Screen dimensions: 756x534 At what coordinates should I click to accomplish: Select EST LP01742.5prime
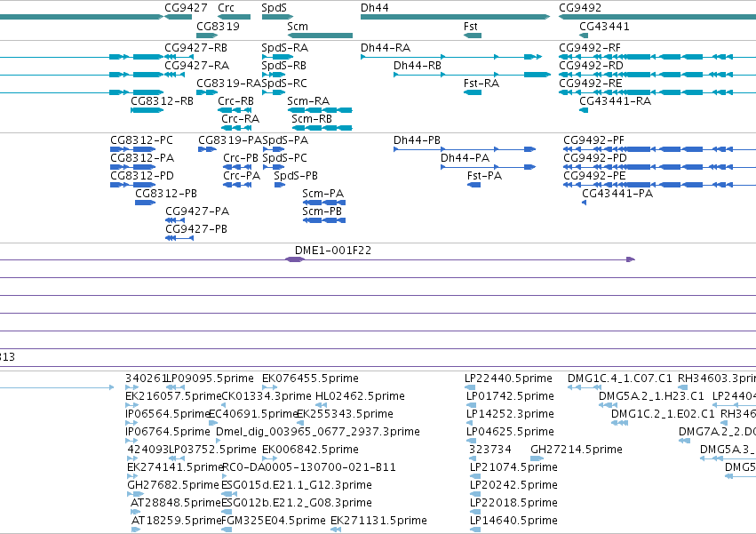pos(472,405)
